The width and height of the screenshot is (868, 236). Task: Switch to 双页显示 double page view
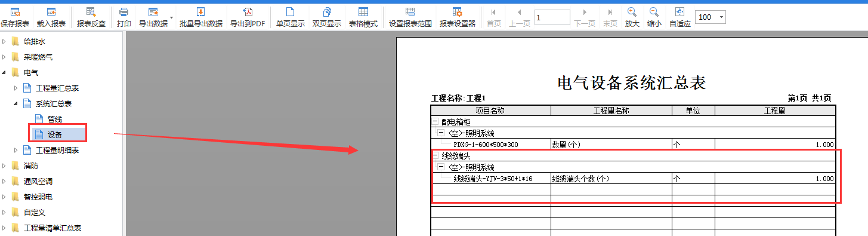pos(327,17)
